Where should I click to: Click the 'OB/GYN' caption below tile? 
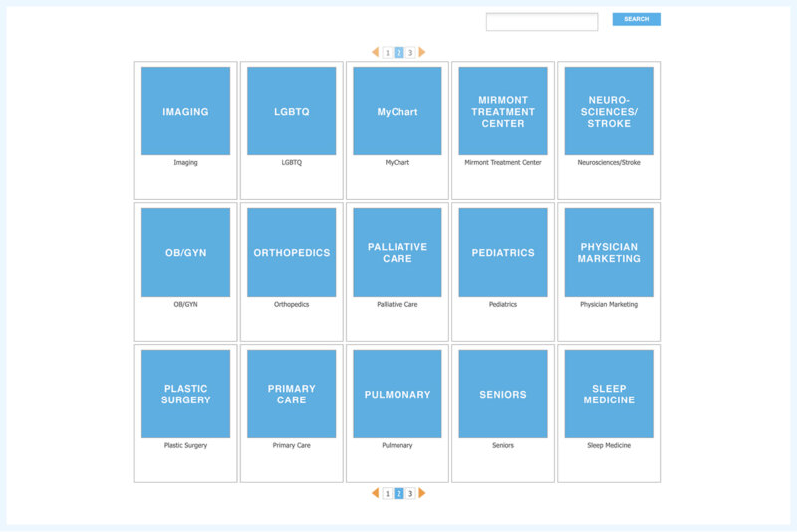pyautogui.click(x=185, y=304)
